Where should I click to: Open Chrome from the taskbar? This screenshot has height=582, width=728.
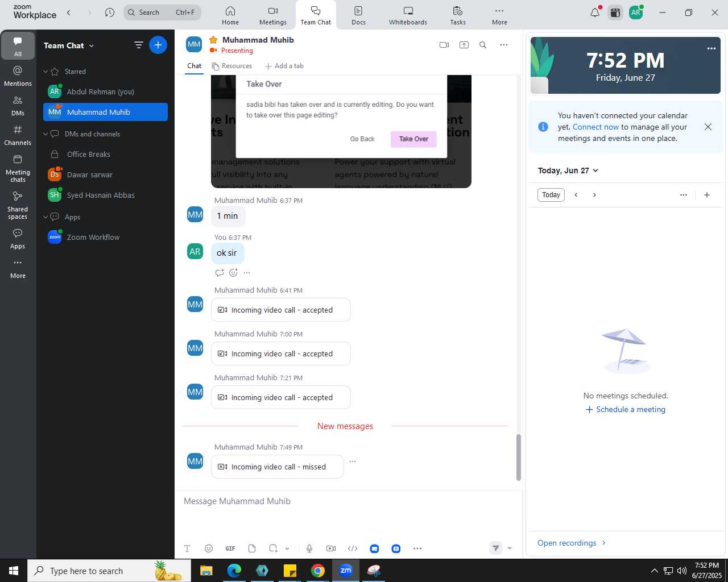coord(318,571)
